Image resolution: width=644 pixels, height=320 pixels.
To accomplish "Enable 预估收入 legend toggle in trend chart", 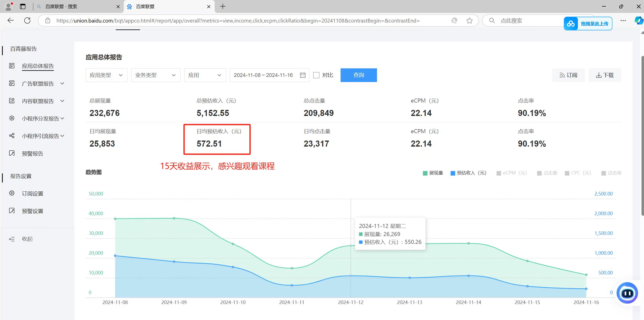I will (468, 173).
